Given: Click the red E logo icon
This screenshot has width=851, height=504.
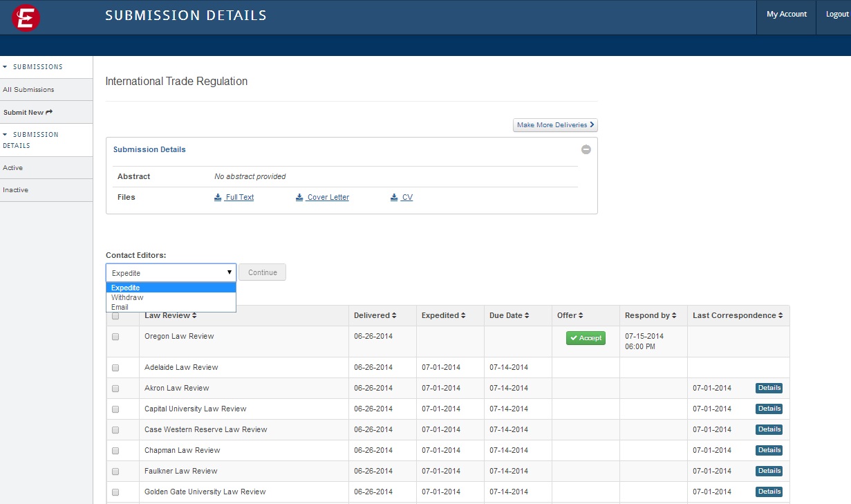Looking at the screenshot, I should tap(26, 18).
